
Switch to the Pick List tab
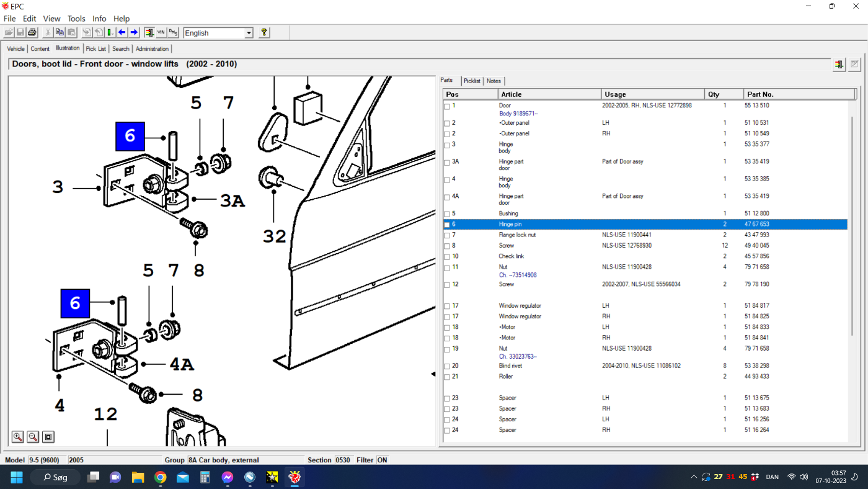click(96, 49)
